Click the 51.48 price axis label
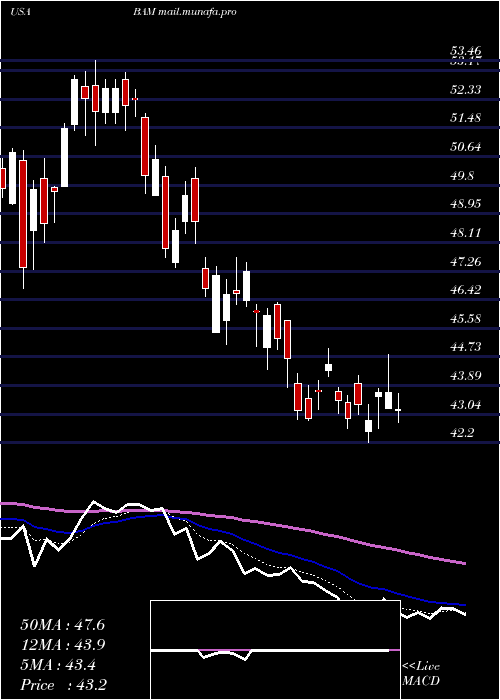Viewport: 500px width, 700px height. (466, 118)
